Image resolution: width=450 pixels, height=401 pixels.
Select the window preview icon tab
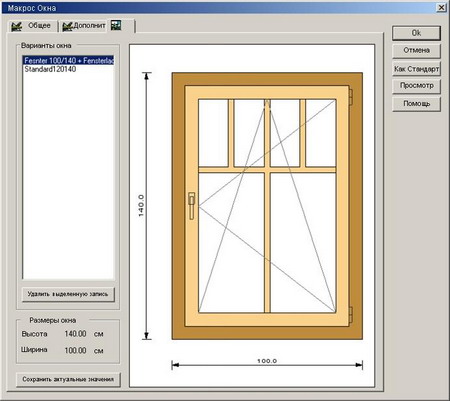121,25
